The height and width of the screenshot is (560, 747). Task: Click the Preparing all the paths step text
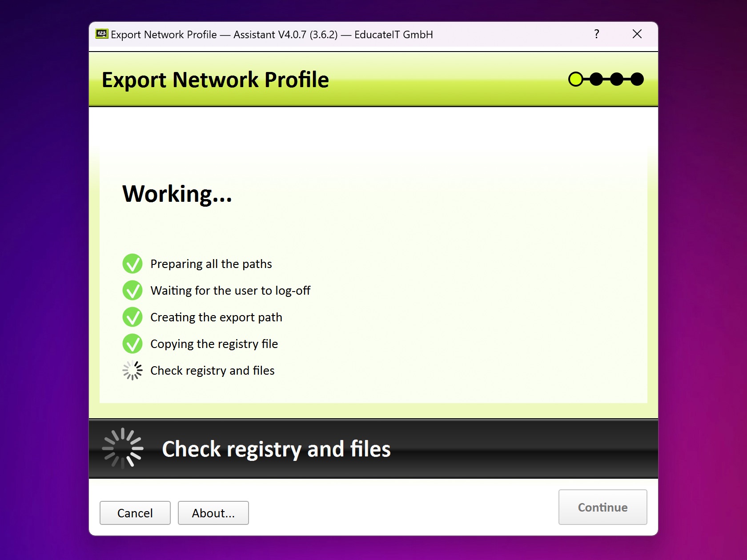point(211,263)
